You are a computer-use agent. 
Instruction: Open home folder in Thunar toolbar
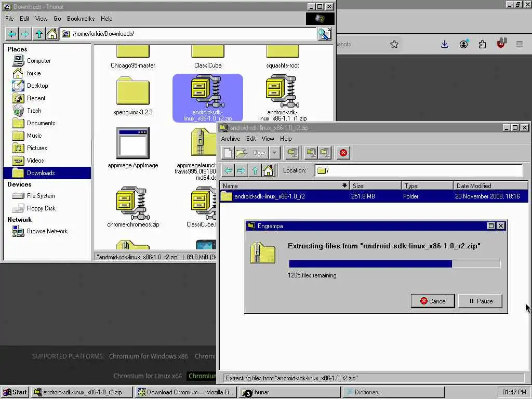coord(52,34)
